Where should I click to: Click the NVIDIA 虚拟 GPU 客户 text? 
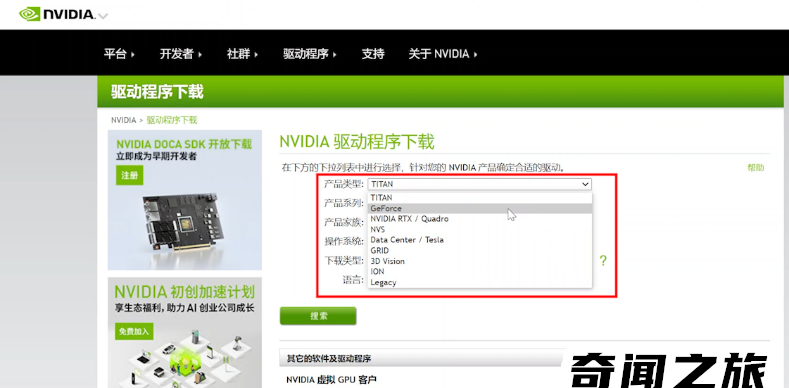(331, 379)
